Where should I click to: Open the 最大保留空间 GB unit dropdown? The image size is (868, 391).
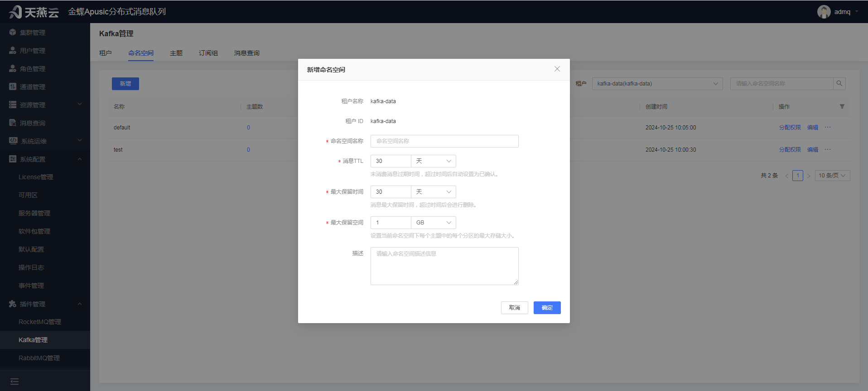(434, 223)
